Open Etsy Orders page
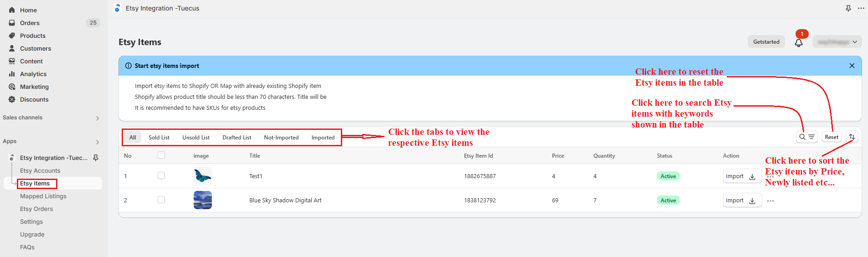Image resolution: width=868 pixels, height=257 pixels. tap(36, 209)
